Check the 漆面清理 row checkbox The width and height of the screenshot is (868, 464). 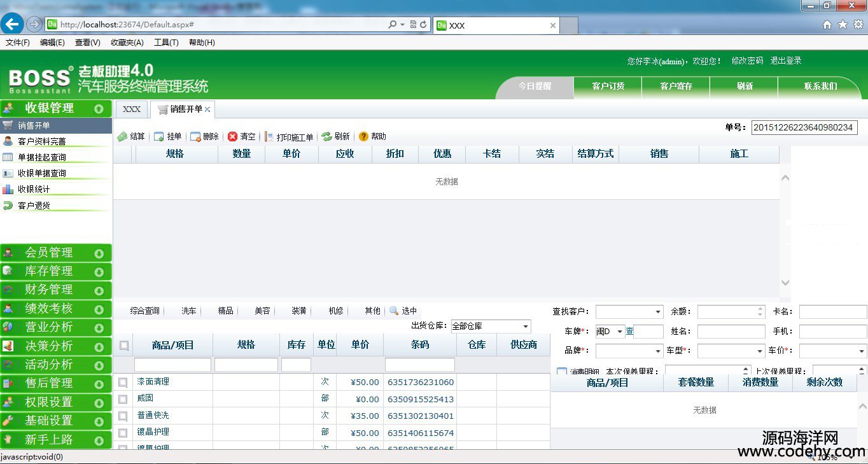tap(123, 383)
